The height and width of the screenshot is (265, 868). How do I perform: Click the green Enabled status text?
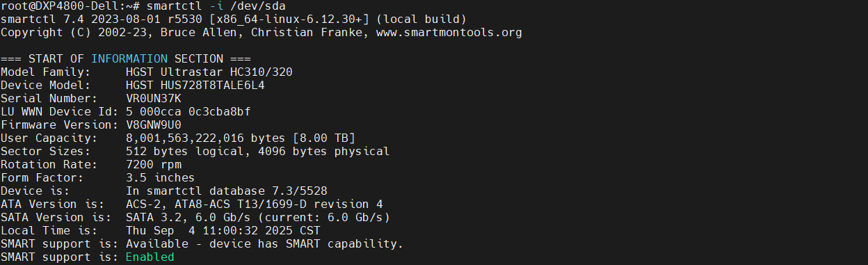[x=150, y=257]
